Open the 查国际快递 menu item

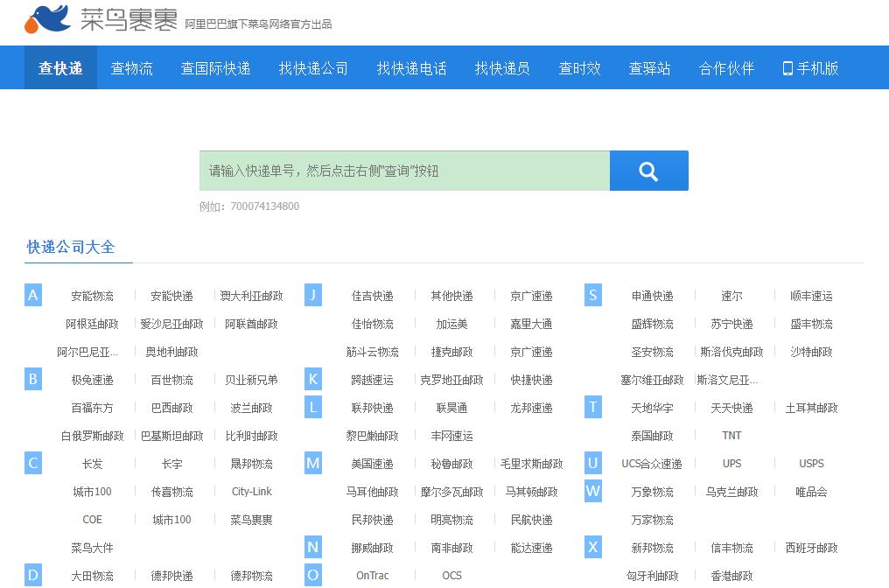click(x=214, y=67)
